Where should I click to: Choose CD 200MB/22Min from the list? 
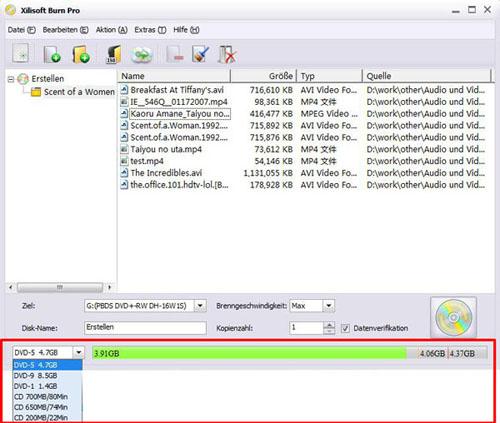[x=47, y=417]
